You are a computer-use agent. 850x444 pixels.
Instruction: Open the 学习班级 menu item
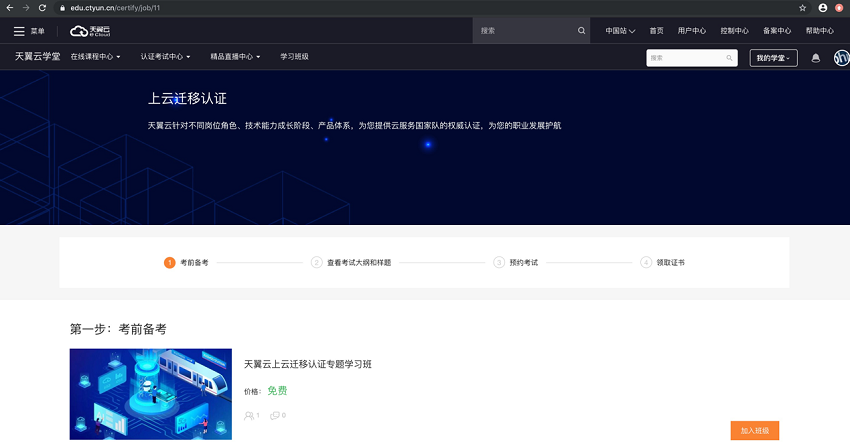pos(294,56)
